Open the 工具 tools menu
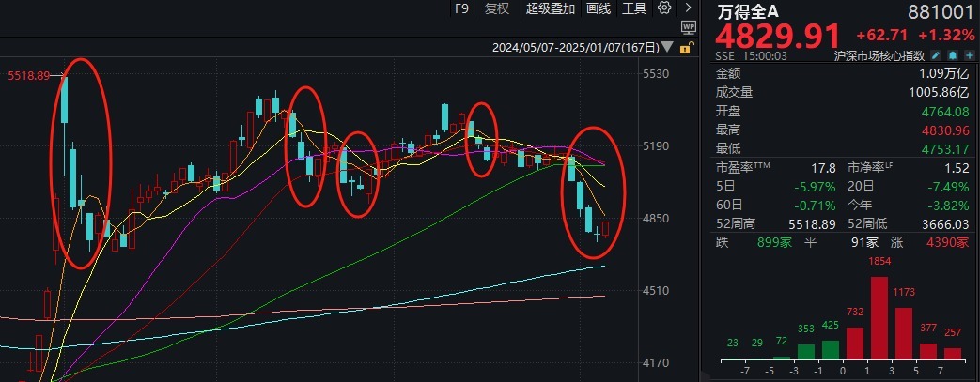This screenshot has width=980, height=382. (633, 8)
